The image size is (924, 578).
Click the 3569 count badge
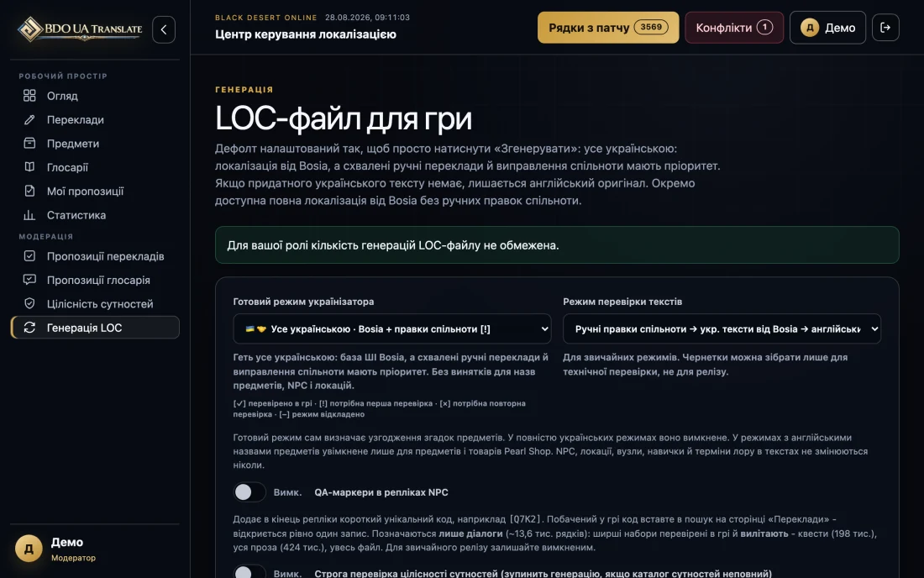coord(650,27)
